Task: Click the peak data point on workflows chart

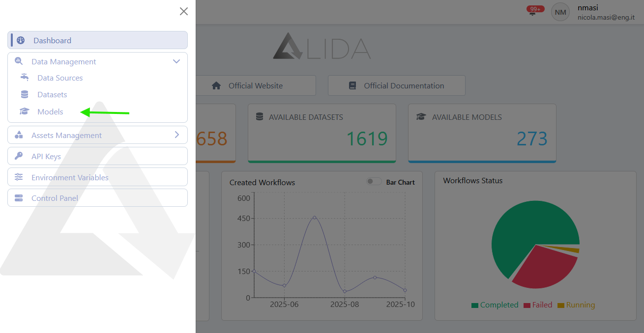Action: click(315, 217)
